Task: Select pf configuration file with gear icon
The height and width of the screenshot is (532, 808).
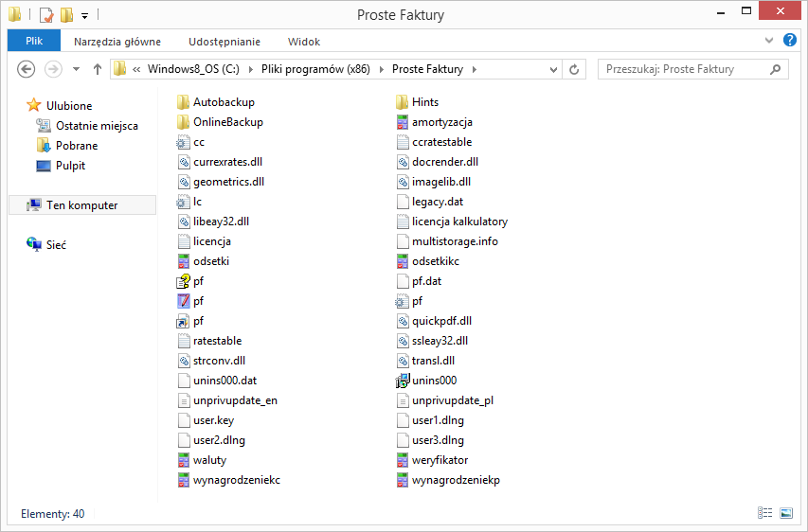Action: point(402,301)
